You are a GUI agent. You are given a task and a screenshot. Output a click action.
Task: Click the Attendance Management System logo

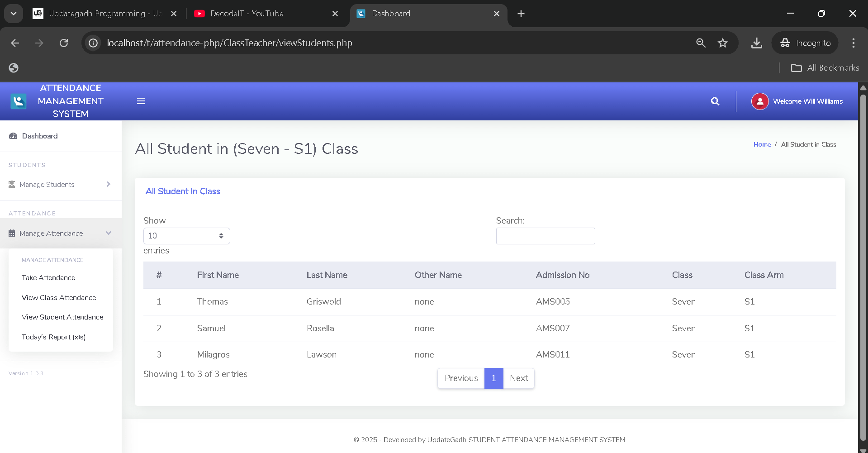pyautogui.click(x=18, y=101)
